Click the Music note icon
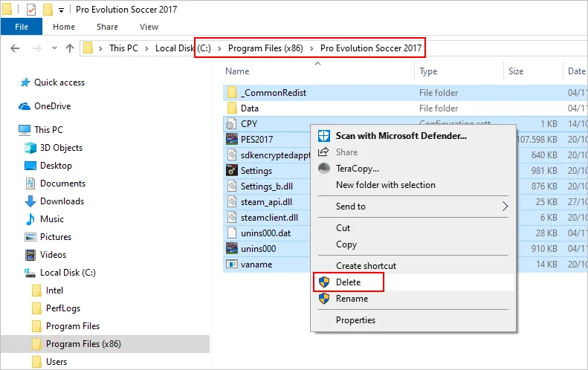 [x=30, y=219]
